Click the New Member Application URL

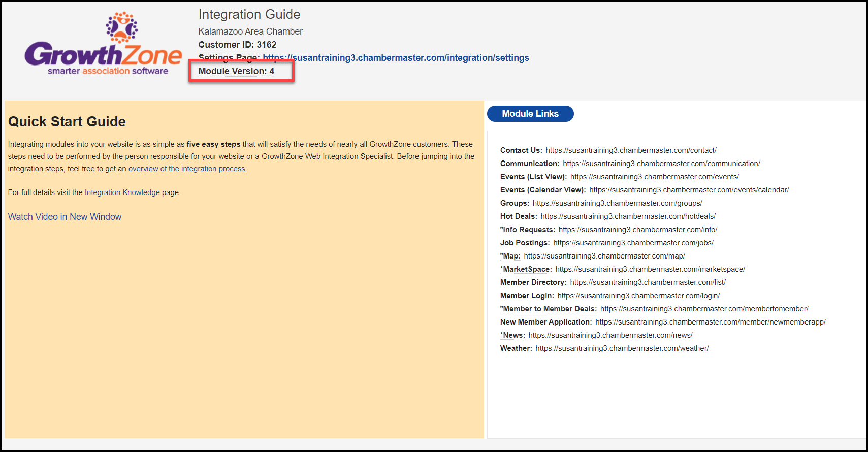710,322
